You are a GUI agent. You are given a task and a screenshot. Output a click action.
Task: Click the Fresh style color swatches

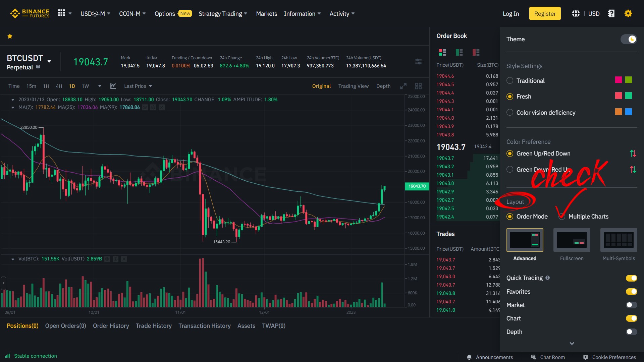click(x=624, y=96)
